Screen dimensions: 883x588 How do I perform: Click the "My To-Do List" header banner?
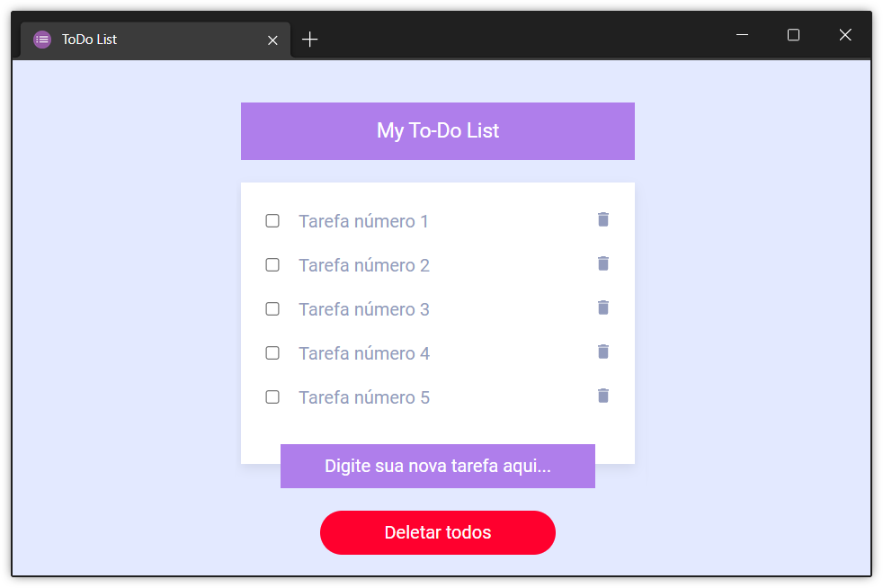[437, 130]
